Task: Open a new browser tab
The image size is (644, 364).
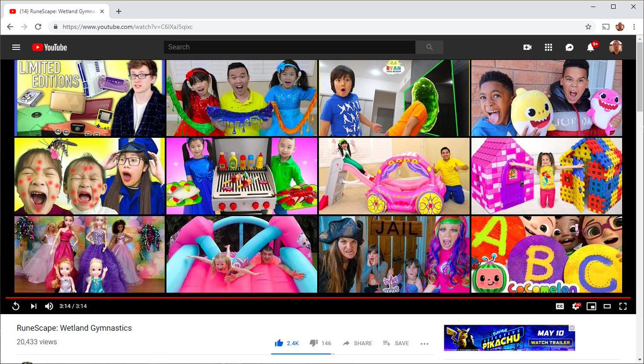Action: [119, 11]
